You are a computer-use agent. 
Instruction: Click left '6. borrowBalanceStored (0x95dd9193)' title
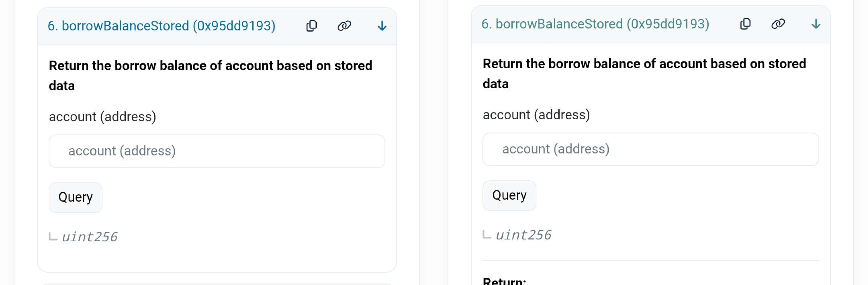[x=161, y=26]
